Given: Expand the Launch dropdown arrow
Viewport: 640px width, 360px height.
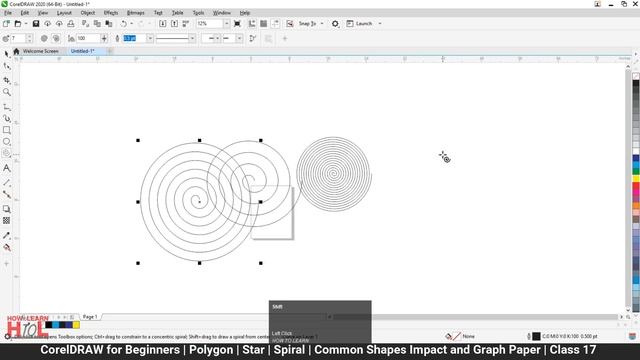Looking at the screenshot, I should click(x=380, y=24).
